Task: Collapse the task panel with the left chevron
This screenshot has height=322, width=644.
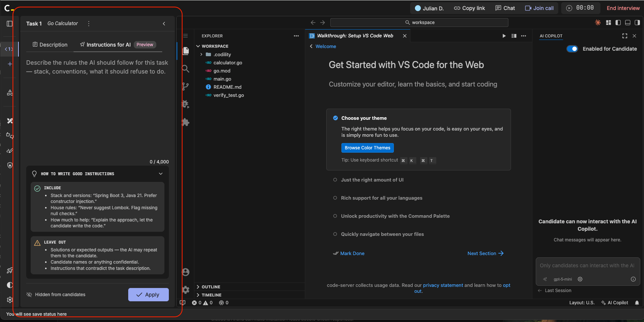Action: [x=164, y=24]
